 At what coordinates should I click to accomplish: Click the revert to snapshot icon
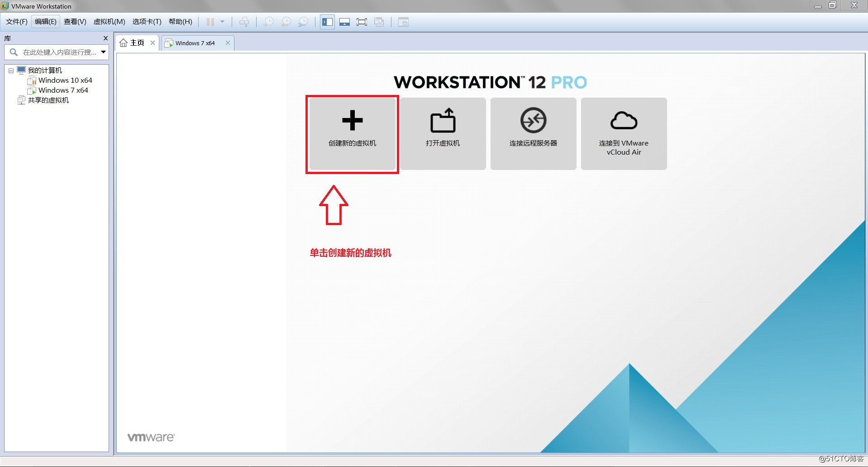click(286, 22)
